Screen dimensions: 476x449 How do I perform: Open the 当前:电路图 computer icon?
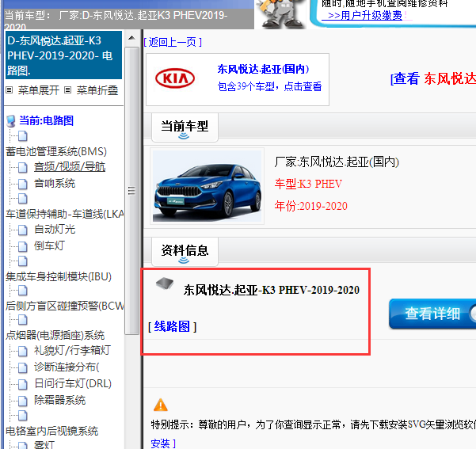pyautogui.click(x=10, y=121)
